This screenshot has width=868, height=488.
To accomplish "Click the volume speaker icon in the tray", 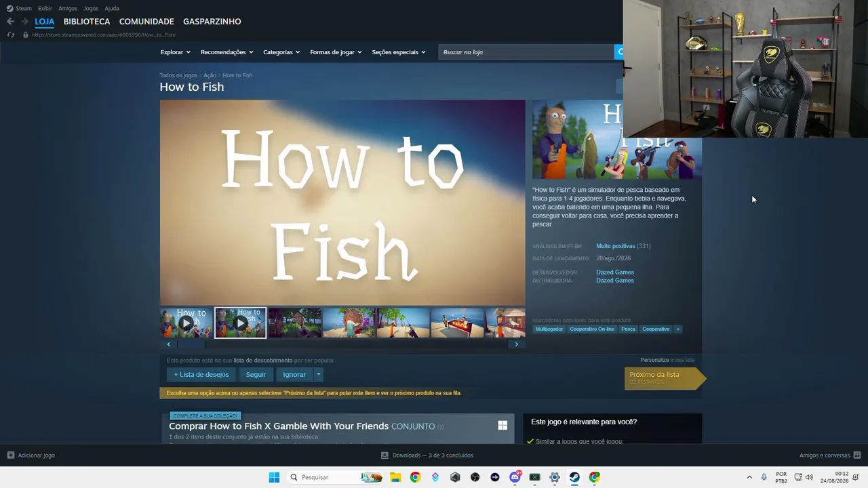I will tap(809, 477).
